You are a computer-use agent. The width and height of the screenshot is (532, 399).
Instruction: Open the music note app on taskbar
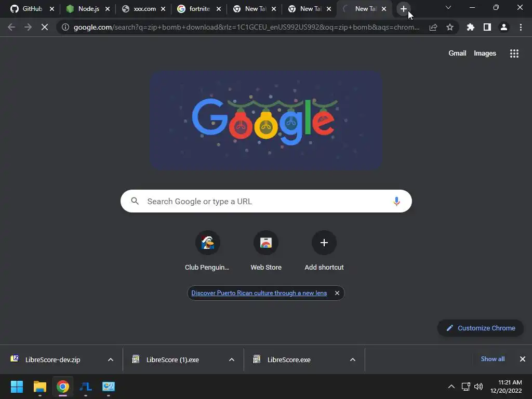pos(86,387)
